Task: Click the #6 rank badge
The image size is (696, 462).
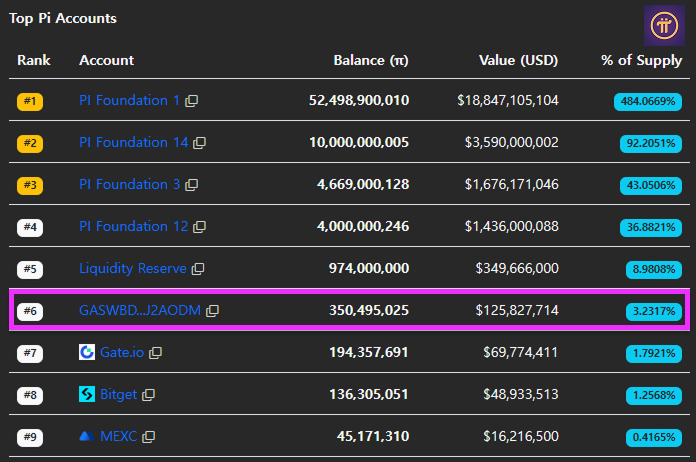Action: coord(30,312)
